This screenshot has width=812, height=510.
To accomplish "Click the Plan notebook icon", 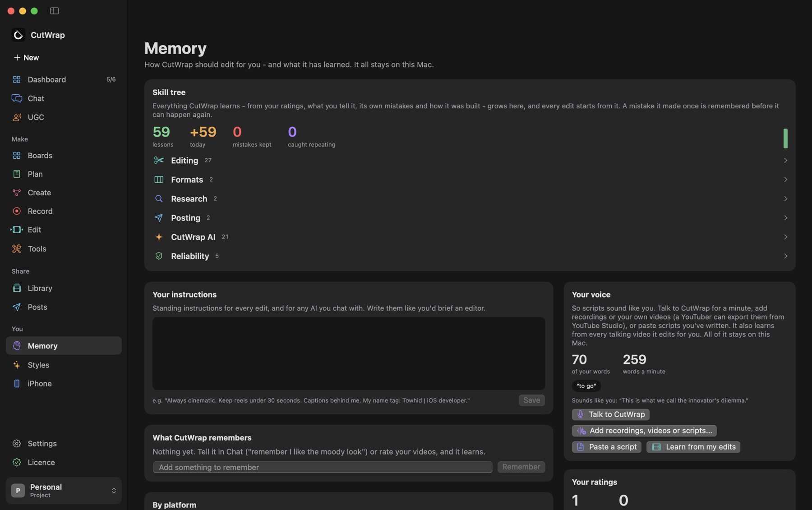I will pos(17,174).
